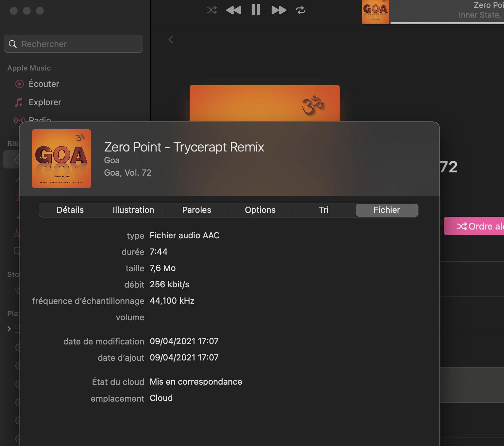Click the back chevron arrow
The width and height of the screenshot is (504, 446).
click(x=171, y=40)
